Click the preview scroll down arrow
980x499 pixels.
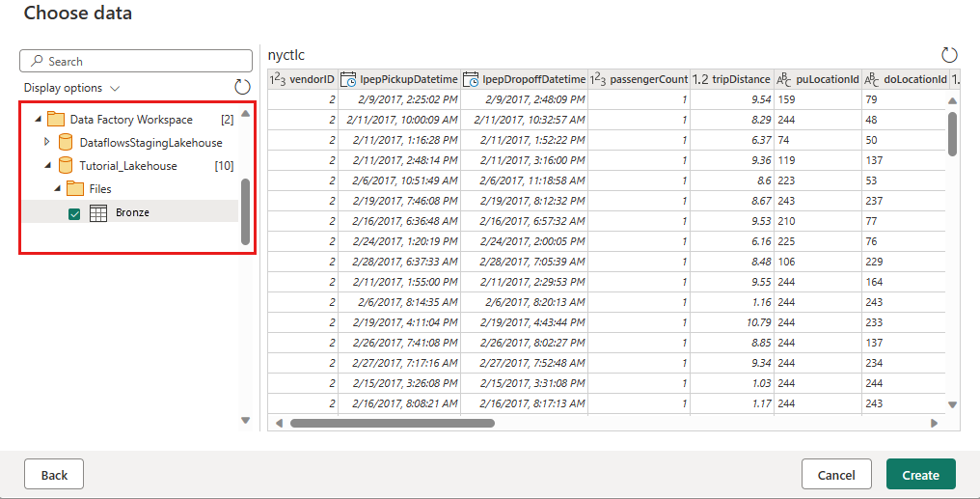[952, 404]
